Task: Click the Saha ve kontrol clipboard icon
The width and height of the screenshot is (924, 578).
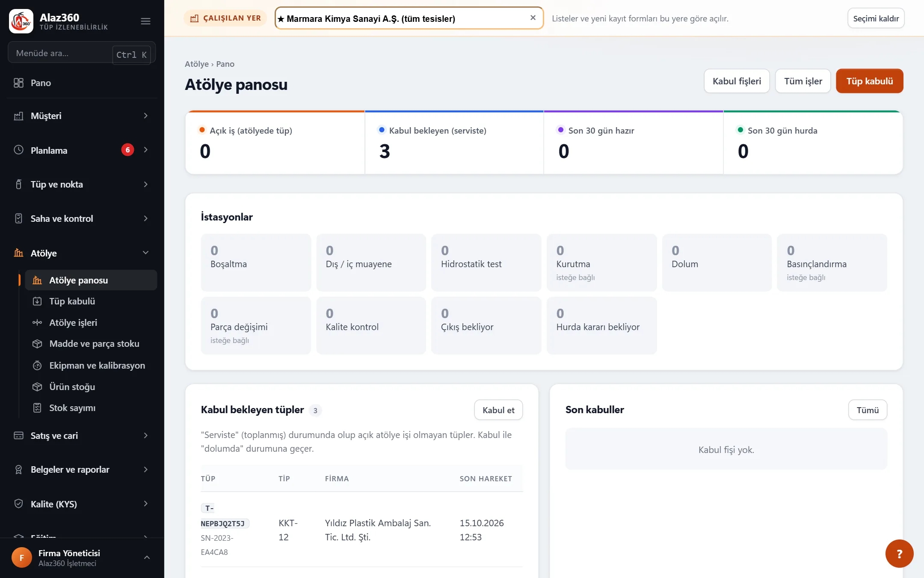Action: (18, 218)
